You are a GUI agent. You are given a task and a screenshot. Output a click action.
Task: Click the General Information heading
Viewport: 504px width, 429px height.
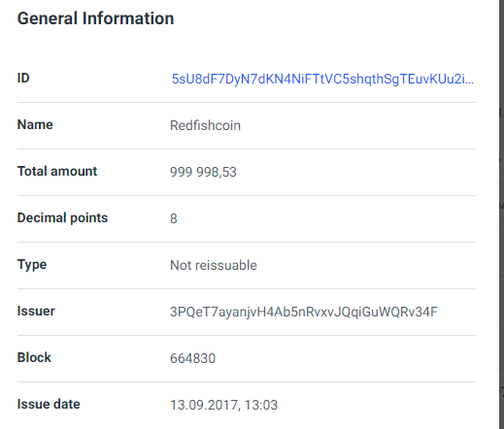click(95, 18)
